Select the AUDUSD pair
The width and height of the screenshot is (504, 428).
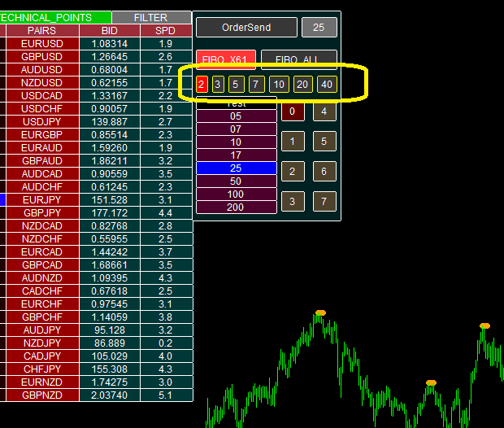[x=42, y=70]
